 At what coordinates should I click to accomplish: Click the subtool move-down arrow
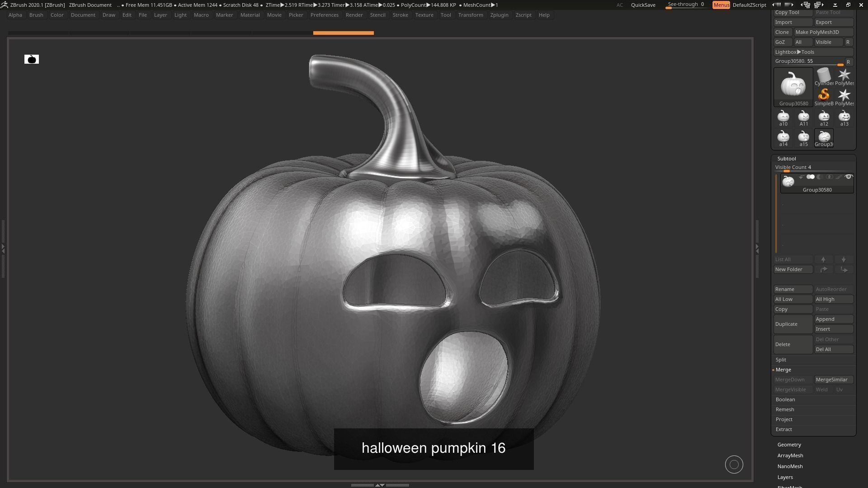[844, 259]
